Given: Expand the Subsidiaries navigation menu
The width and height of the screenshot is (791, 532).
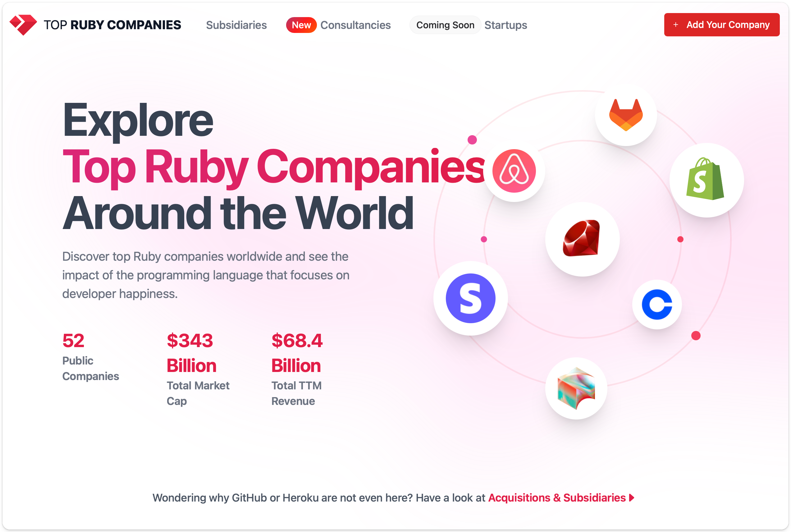Looking at the screenshot, I should [236, 25].
